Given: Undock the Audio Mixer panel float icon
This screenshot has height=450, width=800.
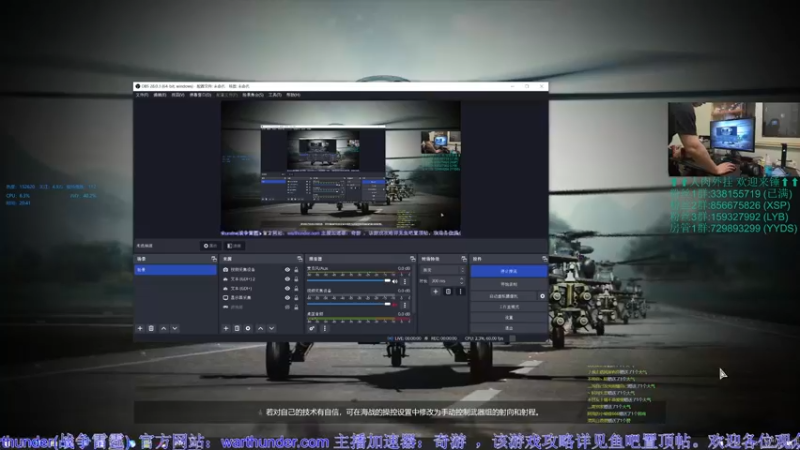Looking at the screenshot, I should point(412,259).
